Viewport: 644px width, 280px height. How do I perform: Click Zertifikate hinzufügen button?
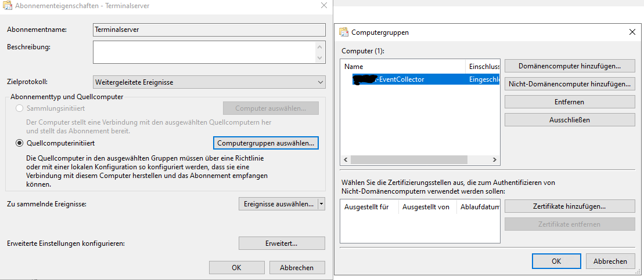pyautogui.click(x=570, y=206)
